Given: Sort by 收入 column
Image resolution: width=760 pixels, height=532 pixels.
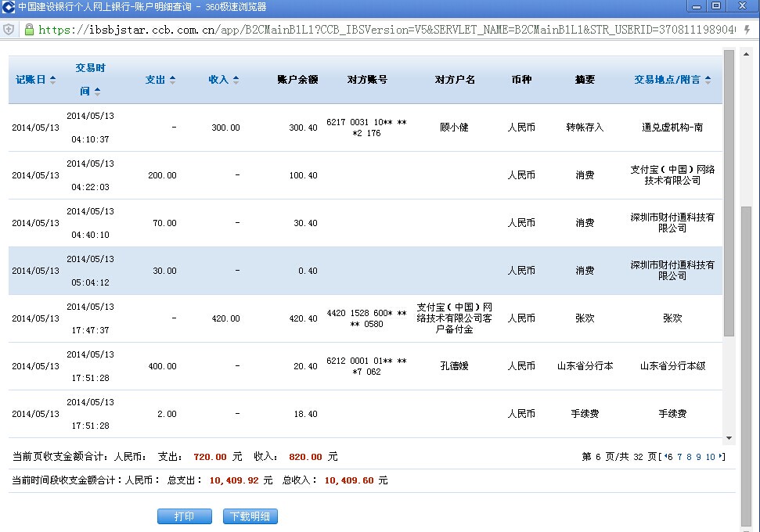Looking at the screenshot, I should (x=223, y=80).
